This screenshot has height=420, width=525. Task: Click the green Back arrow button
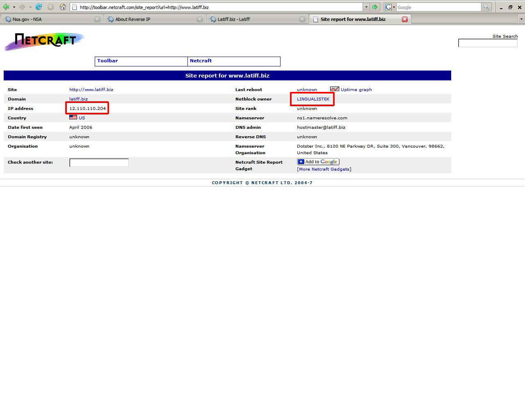6,7
